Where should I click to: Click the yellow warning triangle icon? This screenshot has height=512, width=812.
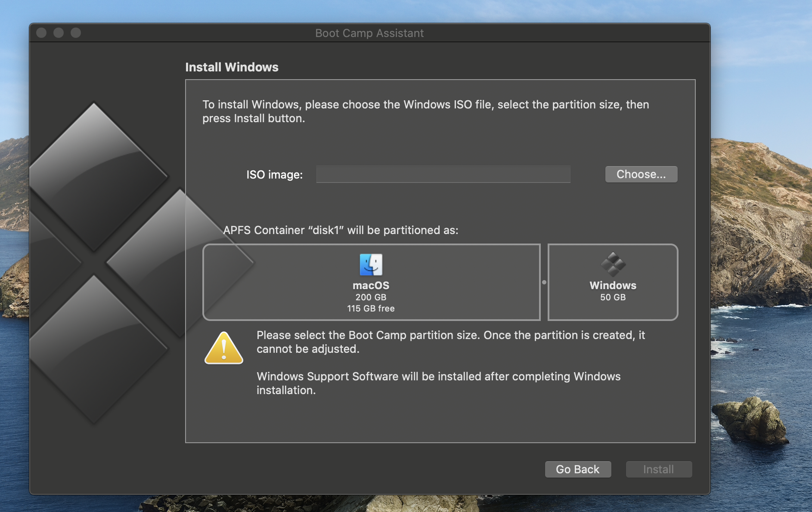click(x=224, y=348)
